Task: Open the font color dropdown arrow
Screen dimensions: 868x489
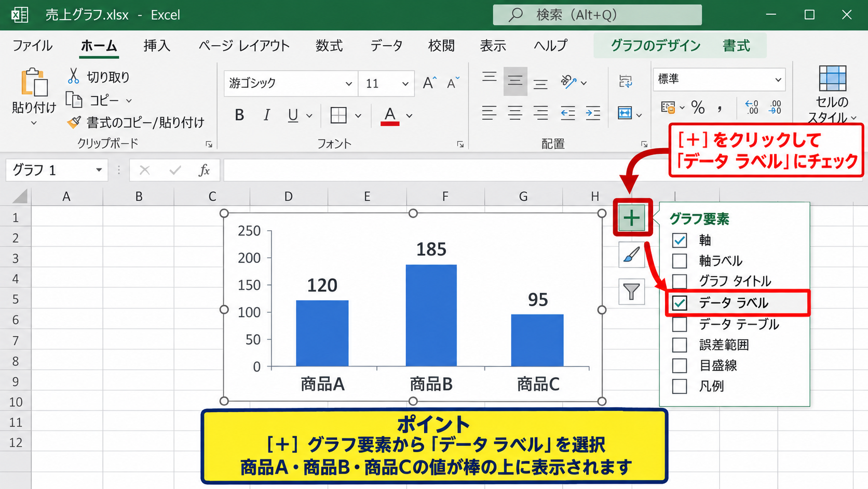Action: click(x=409, y=115)
